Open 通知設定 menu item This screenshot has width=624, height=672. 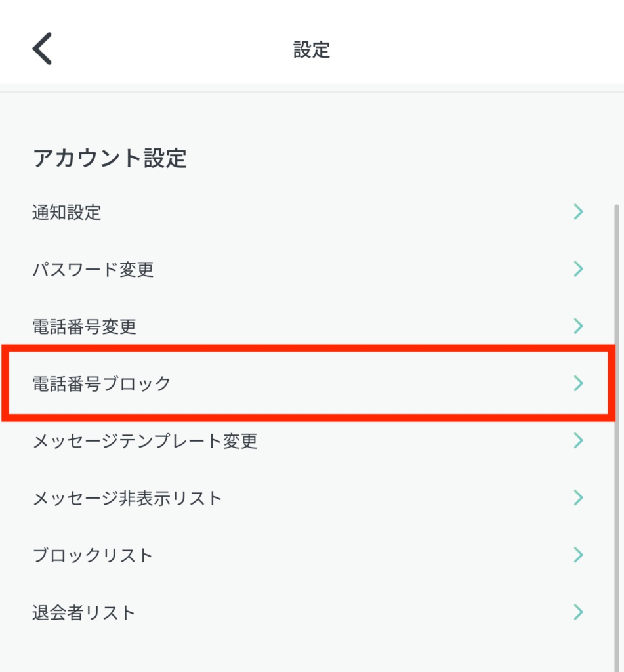[x=67, y=212]
